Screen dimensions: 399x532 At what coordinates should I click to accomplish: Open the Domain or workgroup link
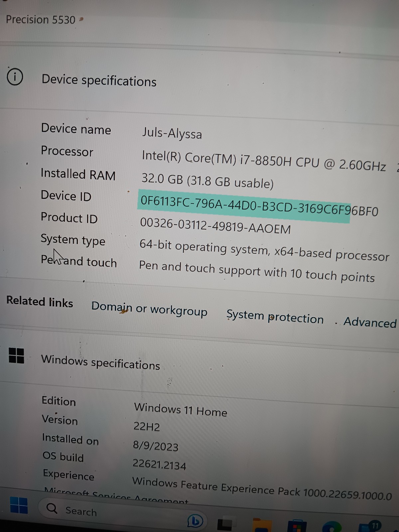(x=149, y=309)
